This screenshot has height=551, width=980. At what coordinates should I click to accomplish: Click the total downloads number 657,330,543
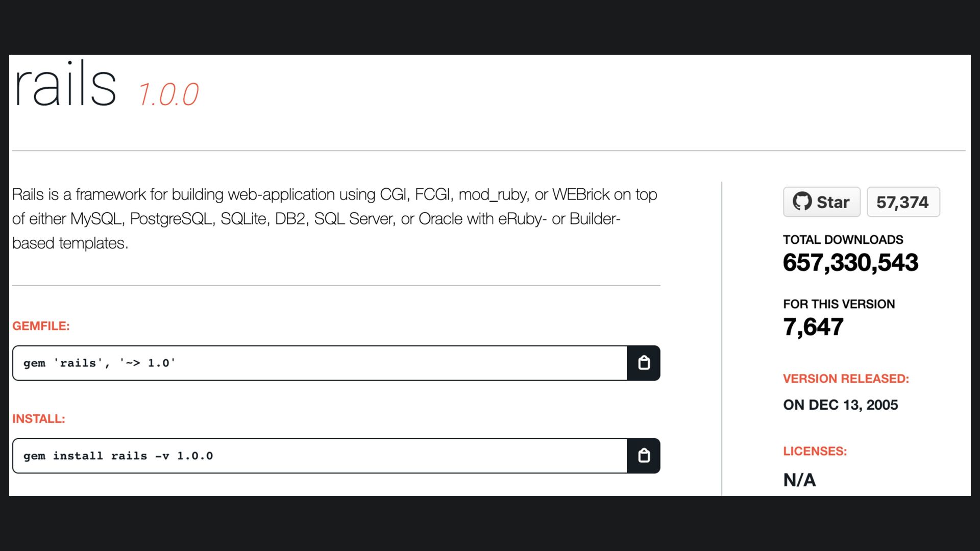click(x=851, y=263)
